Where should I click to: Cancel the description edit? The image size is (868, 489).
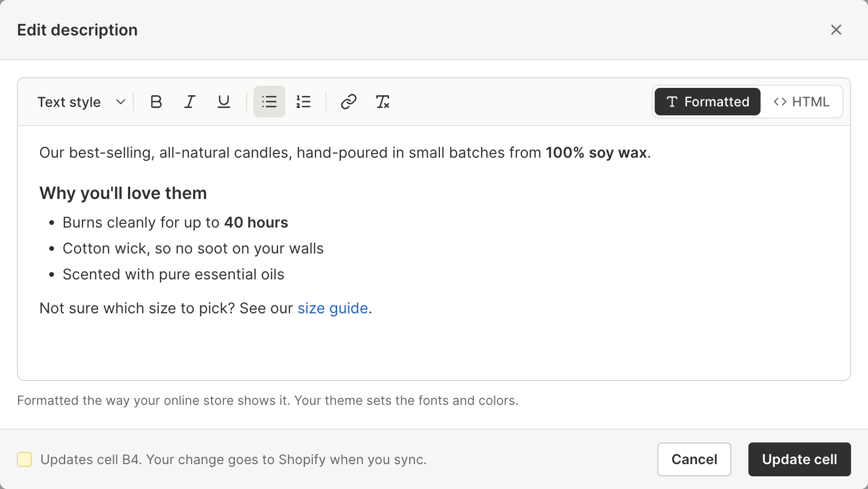pyautogui.click(x=694, y=459)
